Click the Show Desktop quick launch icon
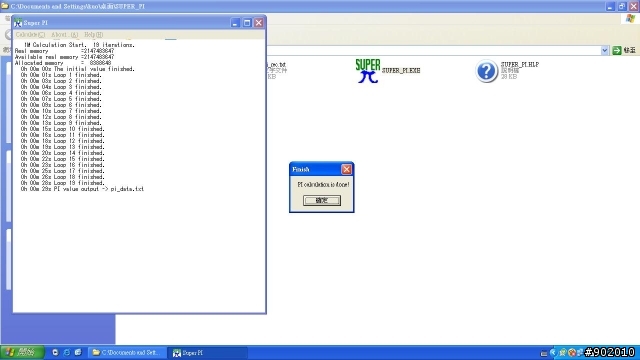640x360 pixels. pos(78,353)
